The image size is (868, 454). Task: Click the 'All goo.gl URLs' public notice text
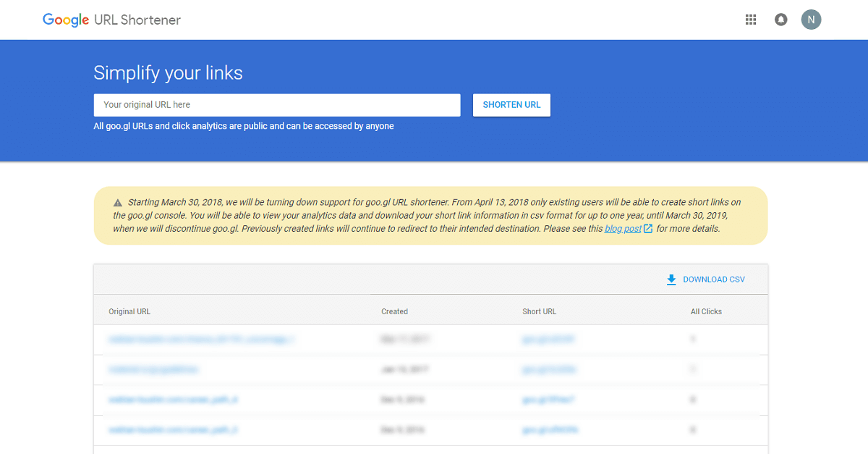[x=244, y=126]
